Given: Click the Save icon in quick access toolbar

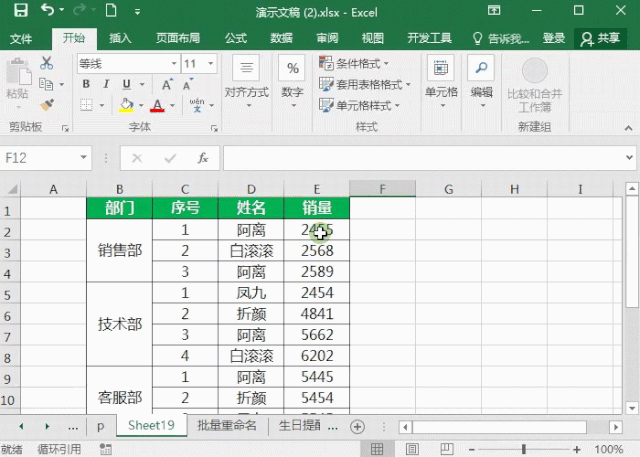Looking at the screenshot, I should [20, 10].
